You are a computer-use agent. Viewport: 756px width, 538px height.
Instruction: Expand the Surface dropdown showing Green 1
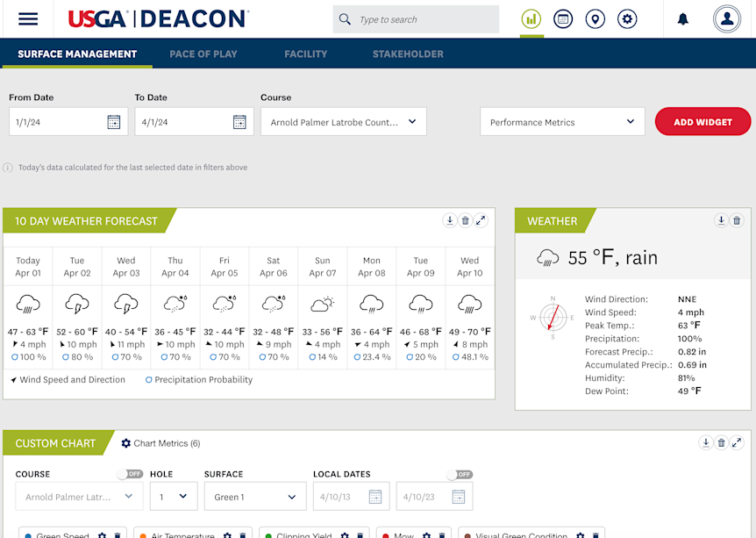(x=254, y=496)
